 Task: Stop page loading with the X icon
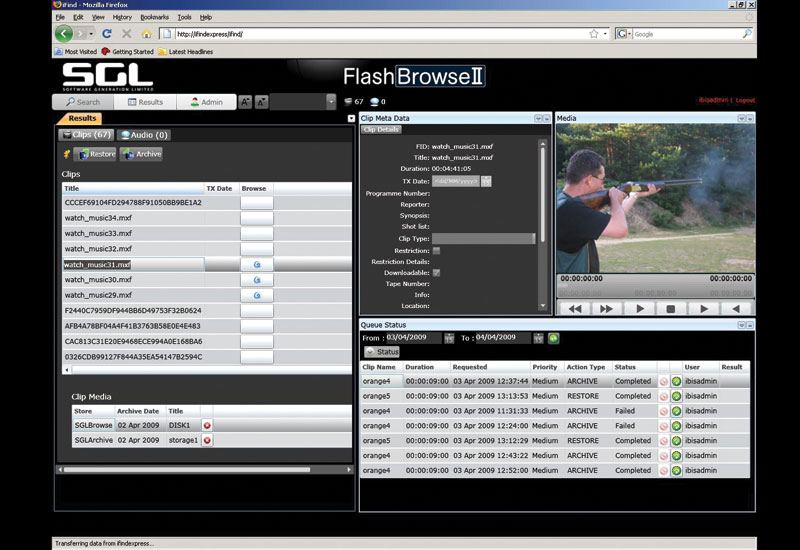coord(127,34)
